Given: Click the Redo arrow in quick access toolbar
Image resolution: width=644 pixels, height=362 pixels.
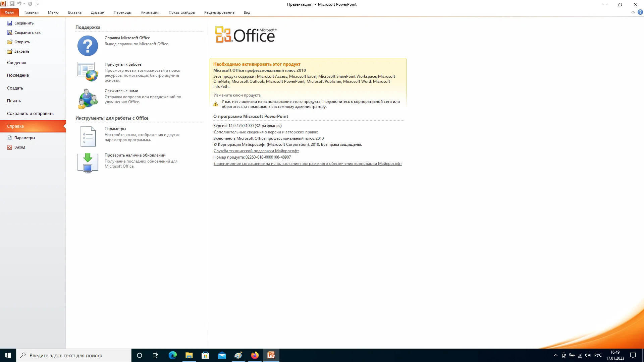Looking at the screenshot, I should 30,4.
